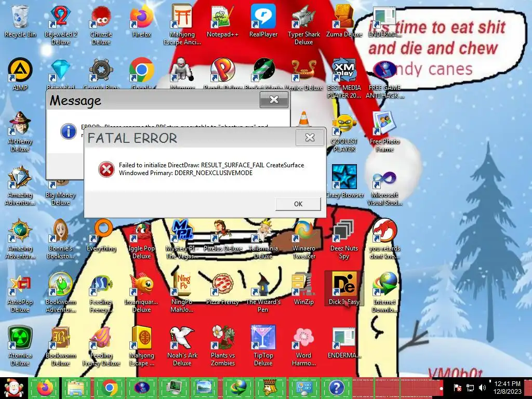Image resolution: width=532 pixels, height=399 pixels.
Task: Open the Atomica Deluxe shortcut
Action: 20,346
